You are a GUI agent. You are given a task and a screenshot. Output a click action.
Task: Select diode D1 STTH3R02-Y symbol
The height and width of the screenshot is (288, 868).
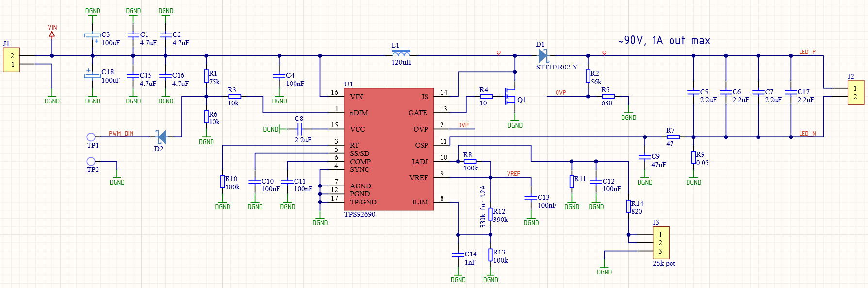543,56
